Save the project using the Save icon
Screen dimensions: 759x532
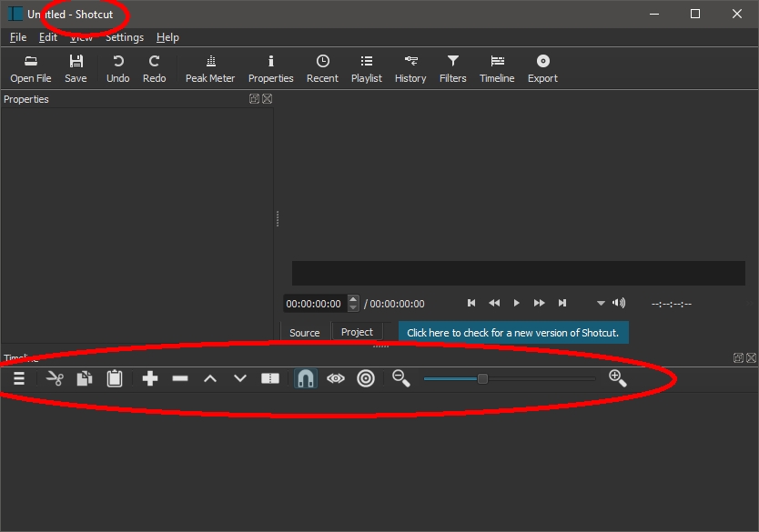76,69
